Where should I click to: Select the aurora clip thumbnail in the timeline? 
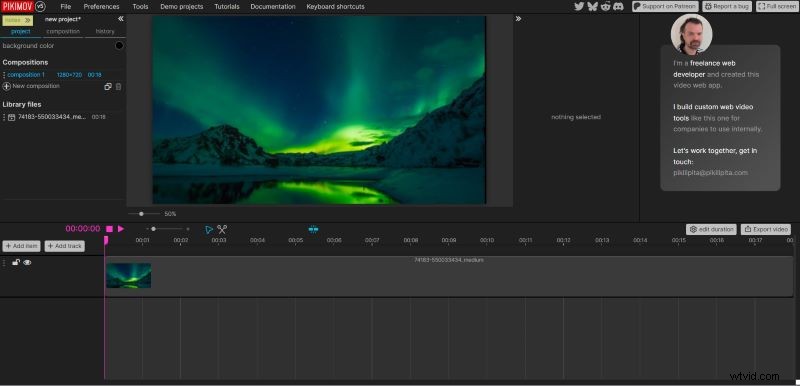(x=129, y=275)
